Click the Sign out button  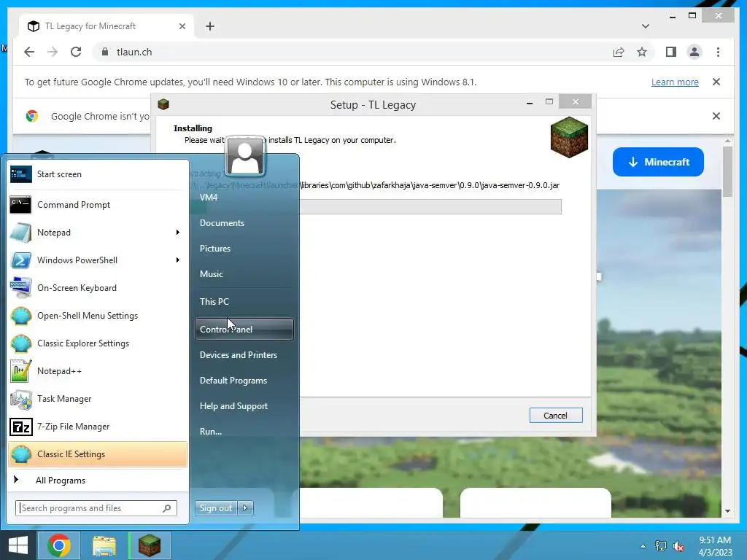pos(216,508)
